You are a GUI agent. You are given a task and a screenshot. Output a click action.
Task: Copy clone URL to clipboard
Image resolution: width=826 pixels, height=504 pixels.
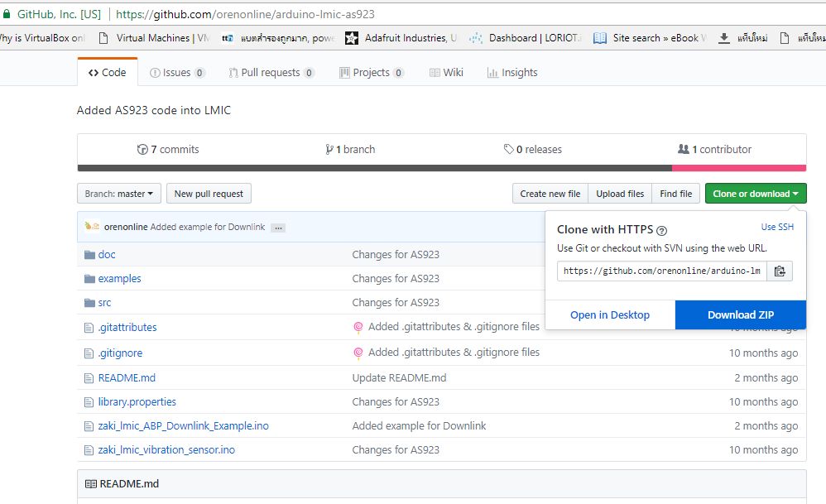(780, 271)
